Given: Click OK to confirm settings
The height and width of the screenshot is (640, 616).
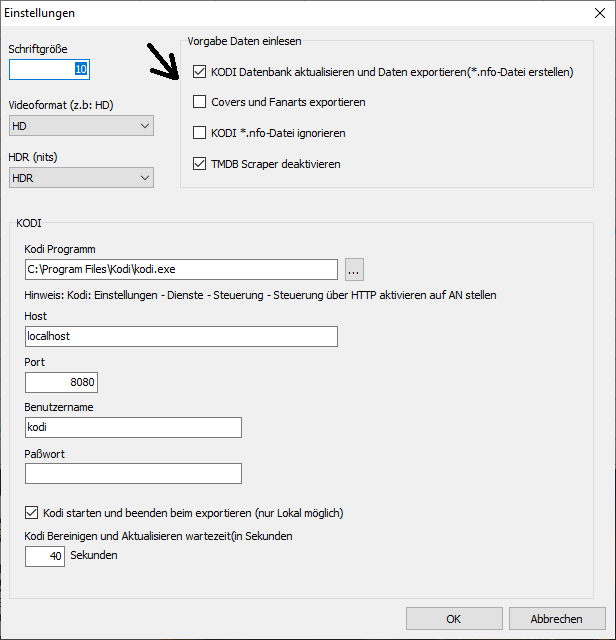Looking at the screenshot, I should pos(454,619).
